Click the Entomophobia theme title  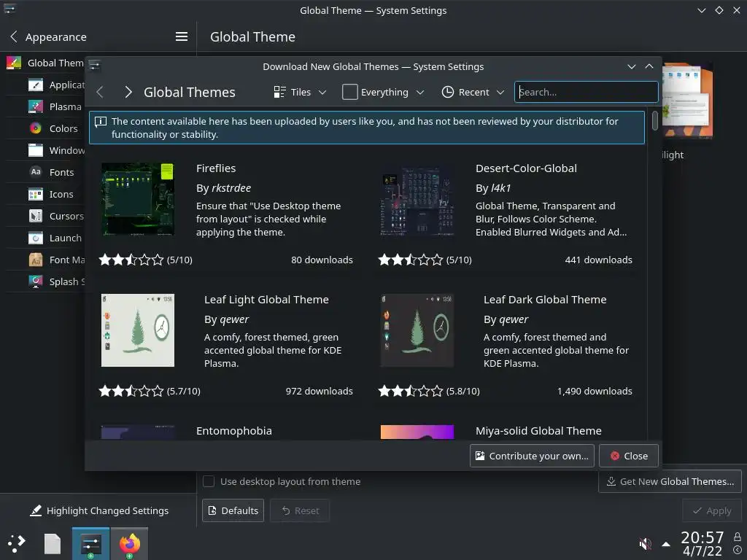[234, 430]
